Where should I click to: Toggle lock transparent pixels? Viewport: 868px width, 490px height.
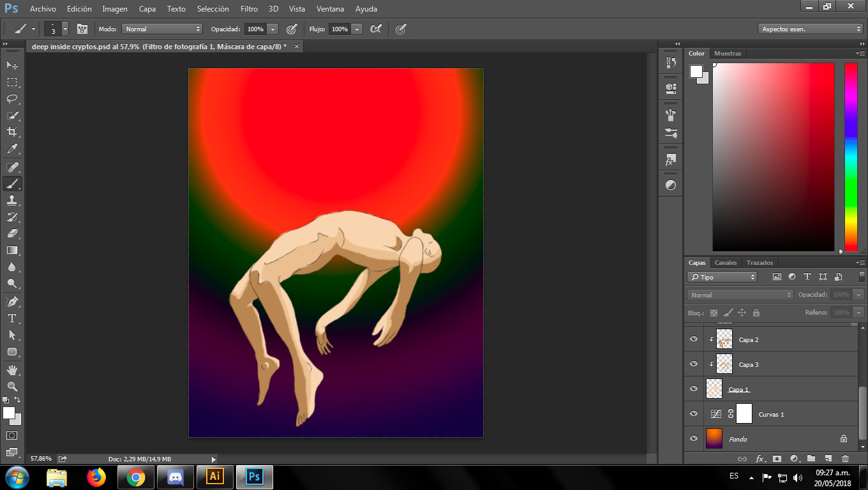point(714,313)
